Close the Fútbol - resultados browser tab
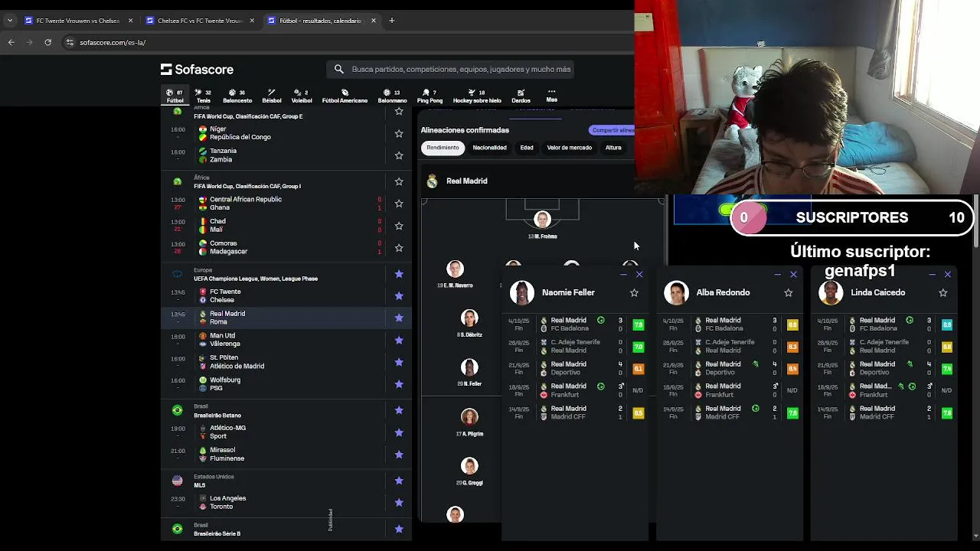Image resolution: width=980 pixels, height=551 pixels. tap(374, 21)
